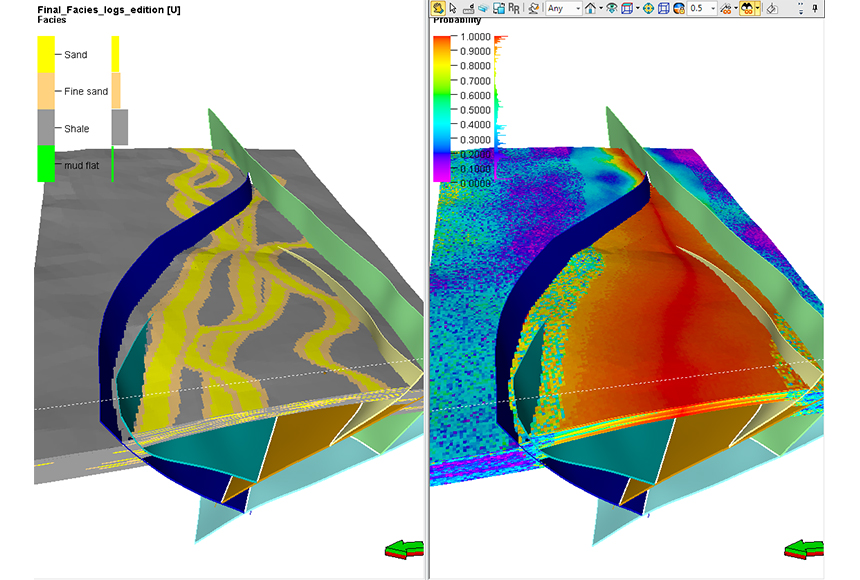The height and width of the screenshot is (580, 860).
Task: Click the eye view icon
Action: click(610, 8)
